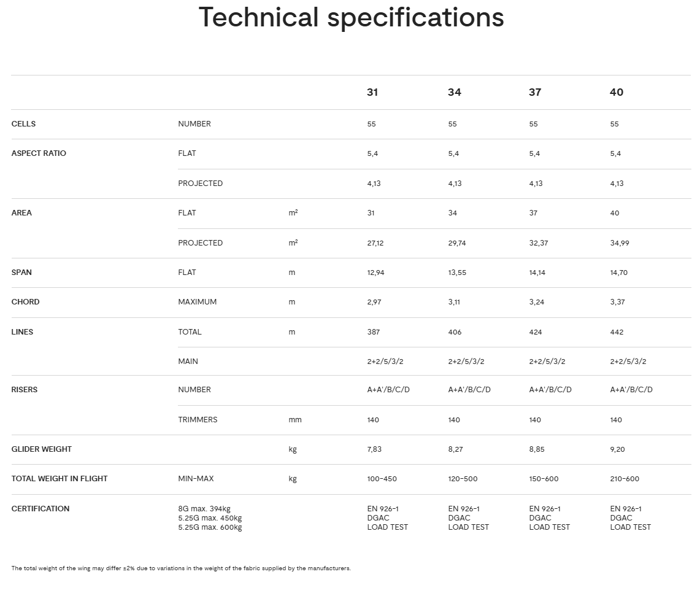Click the Technical specifications heading
Screen dimensions: 700x604
click(351, 17)
